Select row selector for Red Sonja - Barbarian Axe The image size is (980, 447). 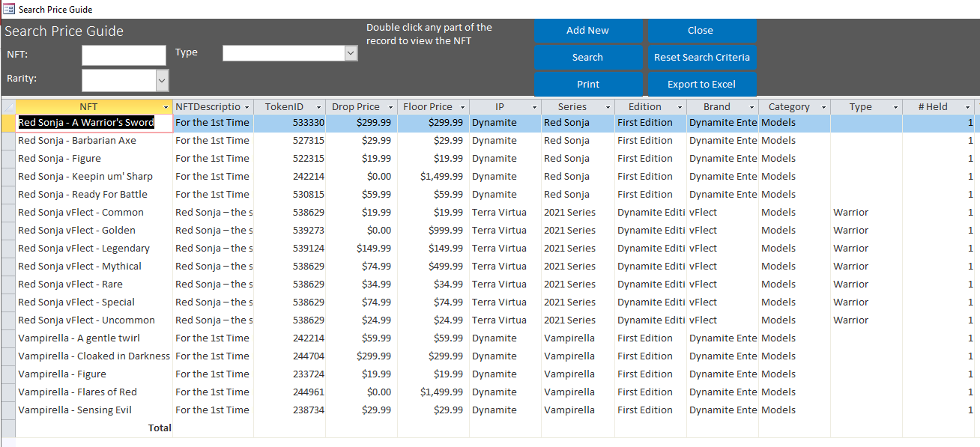(x=8, y=141)
